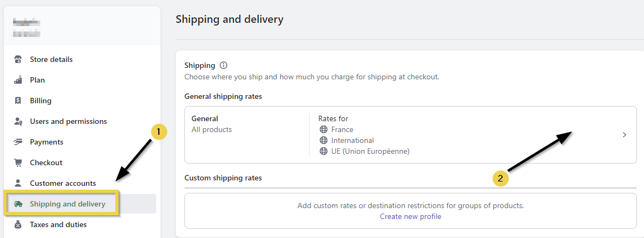Click the Checkout cart icon
The height and width of the screenshot is (238, 644).
point(18,162)
